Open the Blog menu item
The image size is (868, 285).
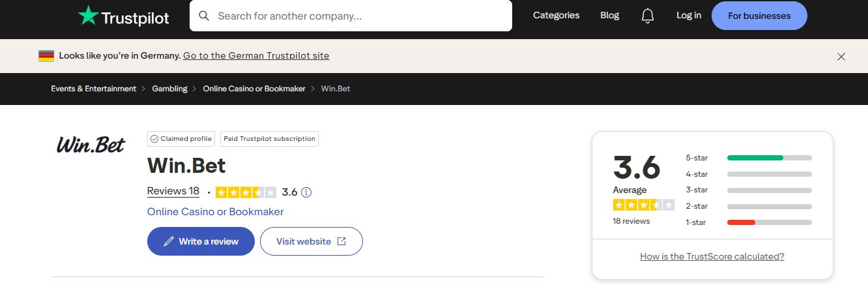(x=609, y=16)
